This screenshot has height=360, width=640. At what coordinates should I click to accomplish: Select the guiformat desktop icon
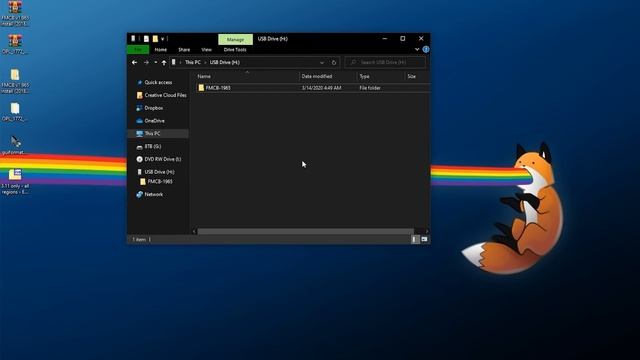(x=15, y=145)
